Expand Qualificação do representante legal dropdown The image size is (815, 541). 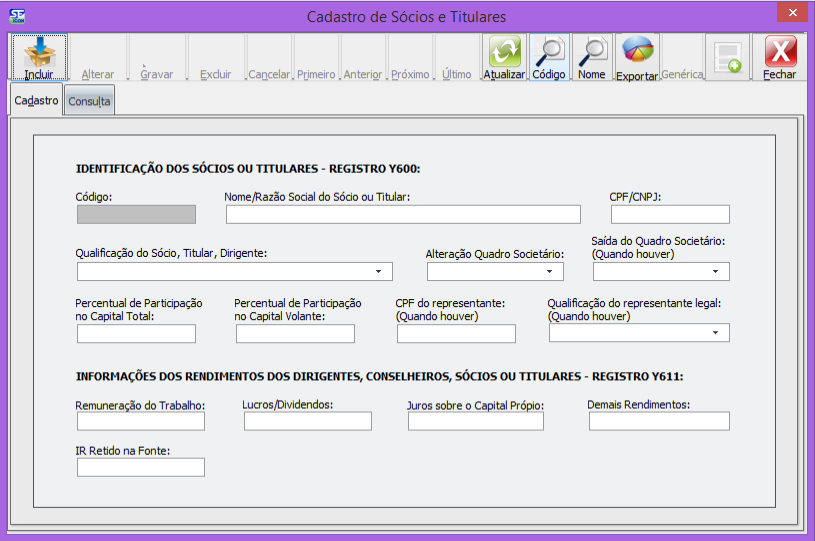[715, 333]
